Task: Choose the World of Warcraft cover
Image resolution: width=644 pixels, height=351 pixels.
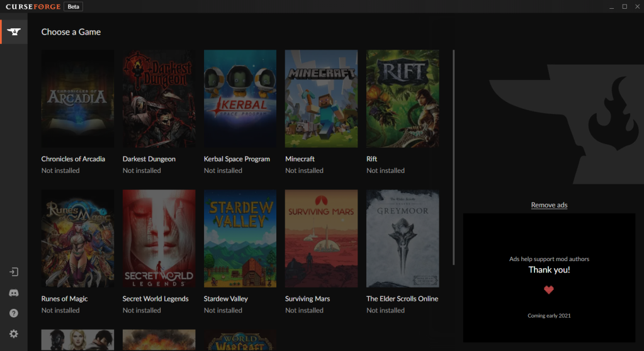Action: (x=240, y=340)
